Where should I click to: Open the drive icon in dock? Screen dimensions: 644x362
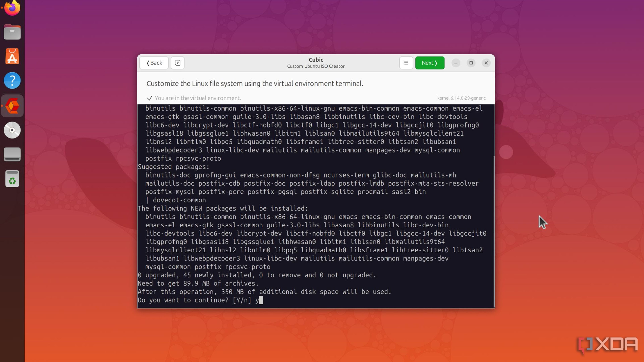(12, 154)
